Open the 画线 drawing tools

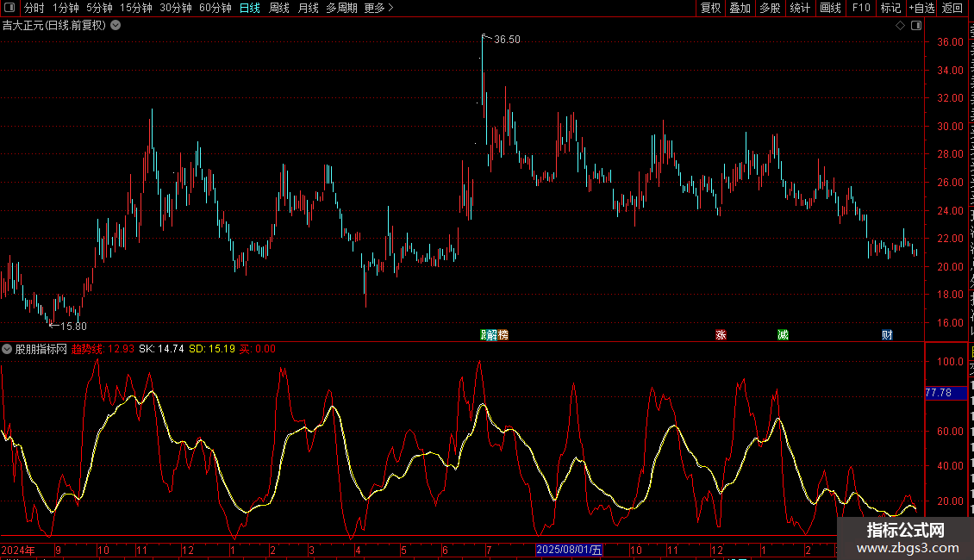831,8
